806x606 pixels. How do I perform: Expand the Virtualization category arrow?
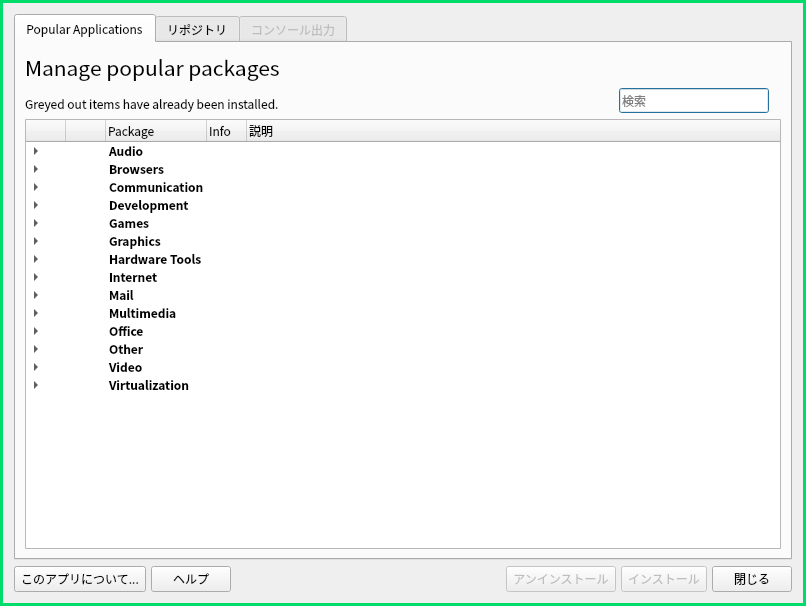(x=35, y=385)
